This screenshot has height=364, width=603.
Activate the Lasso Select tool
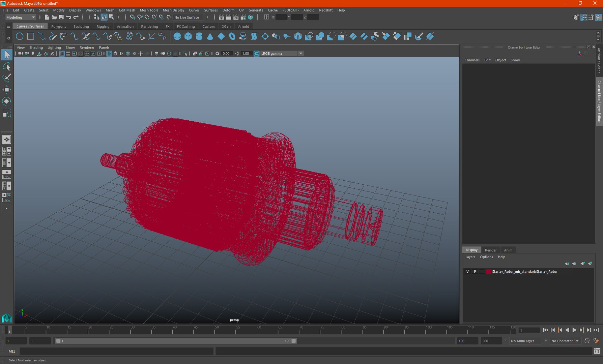tap(7, 66)
